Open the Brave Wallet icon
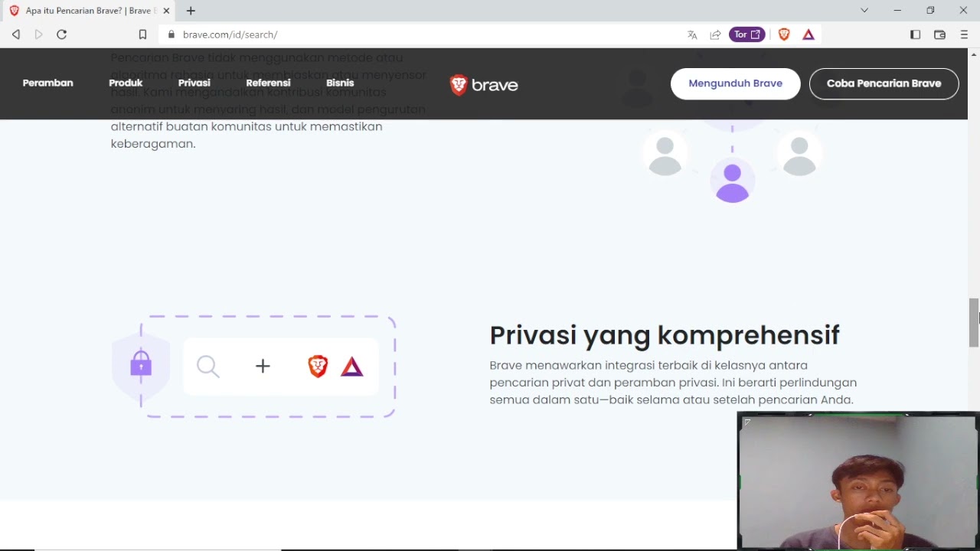This screenshot has width=980, height=551. pos(939,34)
